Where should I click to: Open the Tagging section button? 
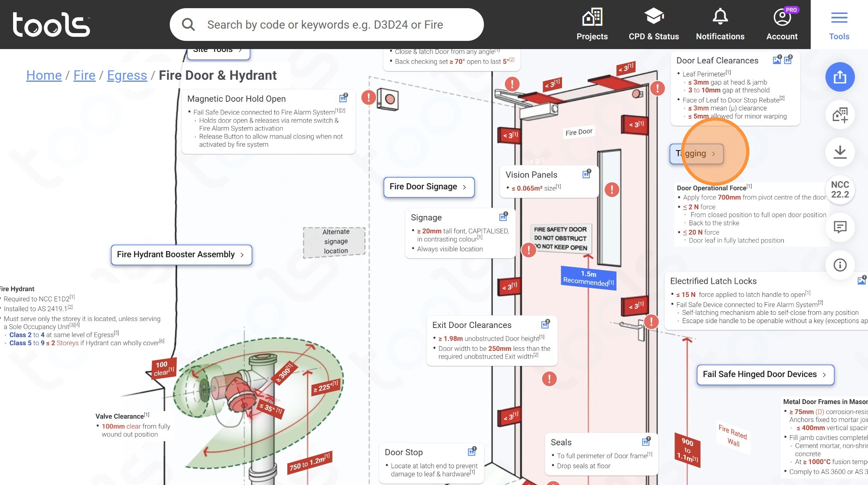coord(696,154)
